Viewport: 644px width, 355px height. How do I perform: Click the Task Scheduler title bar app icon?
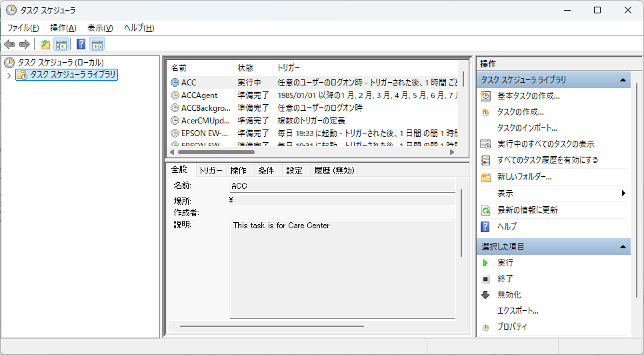click(11, 10)
